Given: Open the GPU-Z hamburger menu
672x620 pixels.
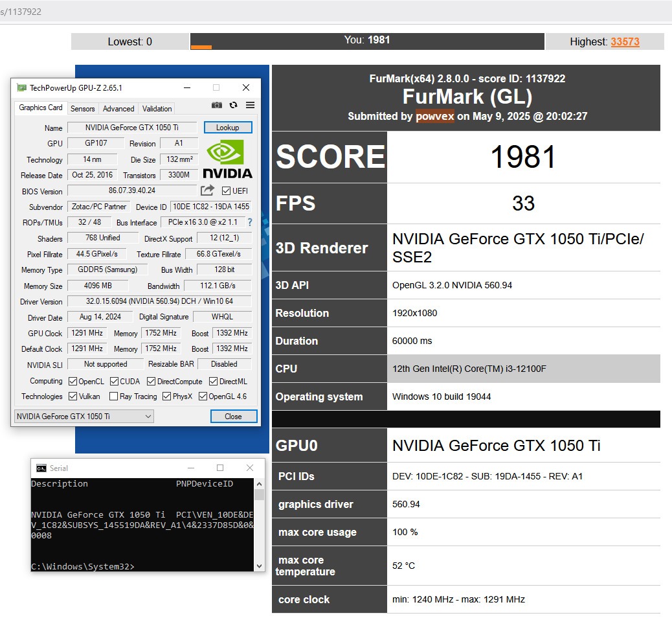Looking at the screenshot, I should pos(251,105).
